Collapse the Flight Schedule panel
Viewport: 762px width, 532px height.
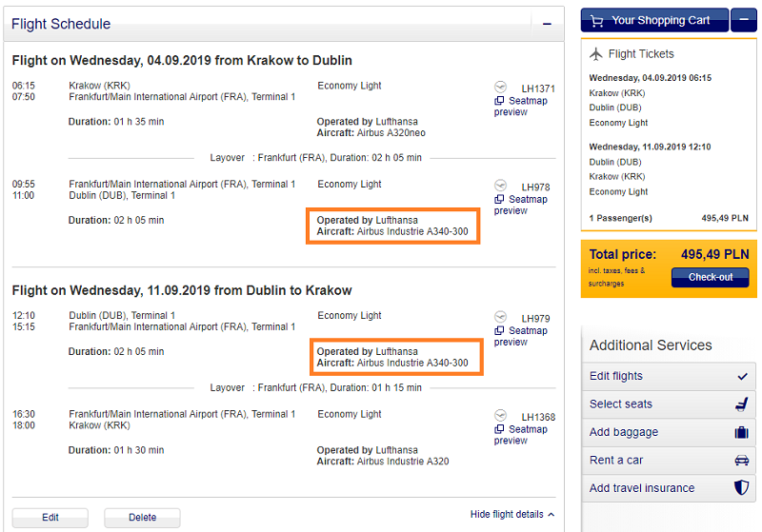[547, 24]
